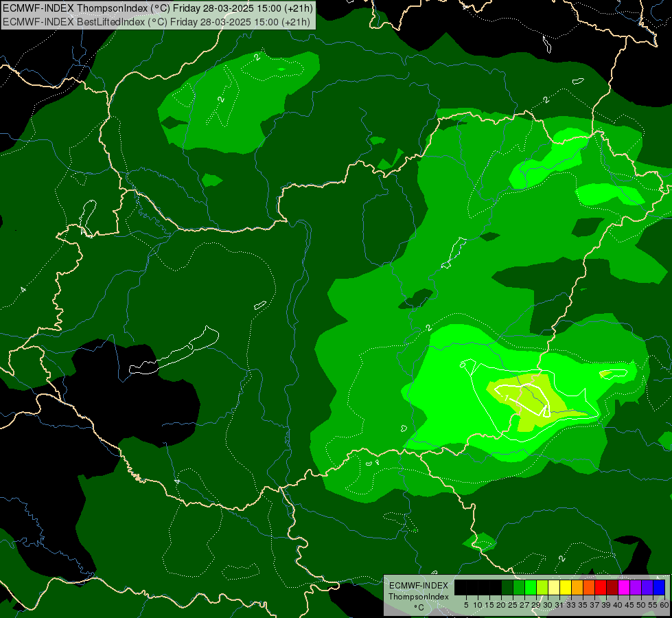
Task: Click the °C unit label in legend
Action: point(418,608)
